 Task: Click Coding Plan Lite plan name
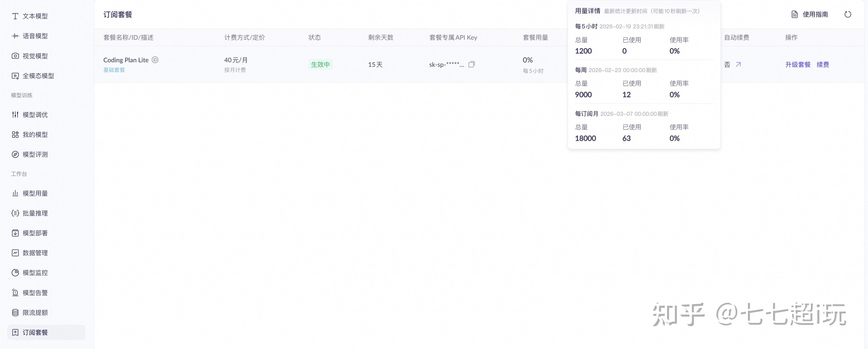[126, 60]
